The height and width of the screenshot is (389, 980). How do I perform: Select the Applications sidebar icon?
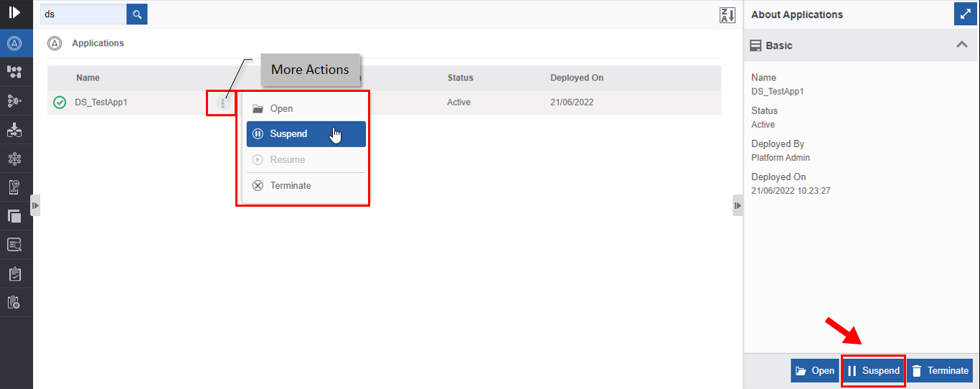[14, 43]
